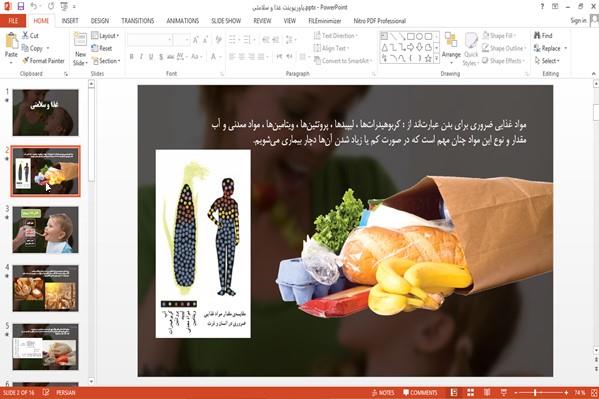Image resolution: width=599 pixels, height=399 pixels.
Task: Open the Text Direction dropdown
Action: click(336, 36)
